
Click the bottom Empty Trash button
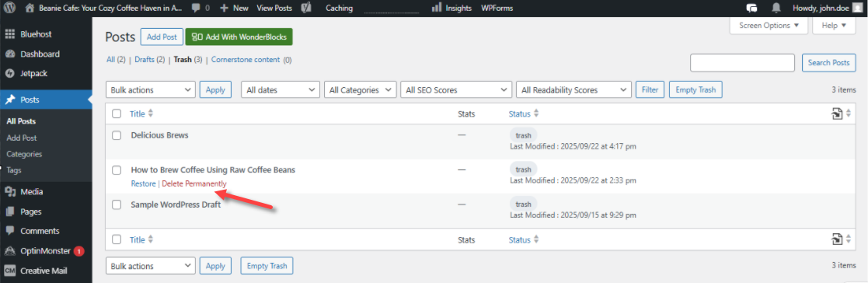pyautogui.click(x=267, y=266)
